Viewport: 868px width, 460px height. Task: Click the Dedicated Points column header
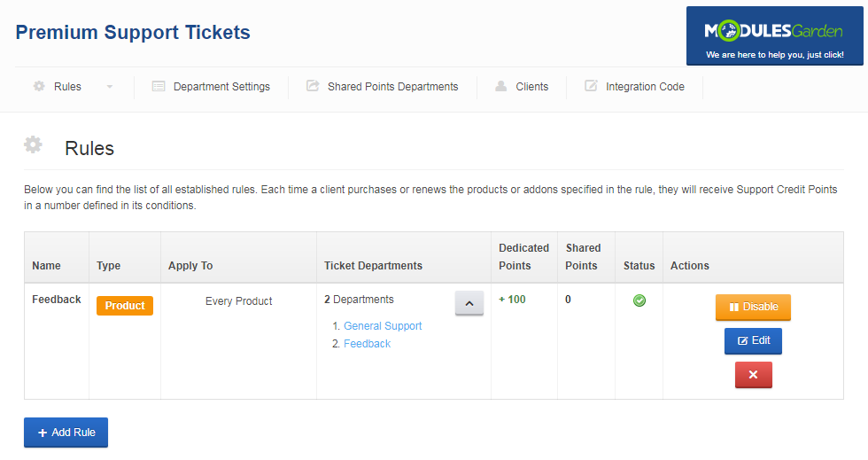coord(523,257)
